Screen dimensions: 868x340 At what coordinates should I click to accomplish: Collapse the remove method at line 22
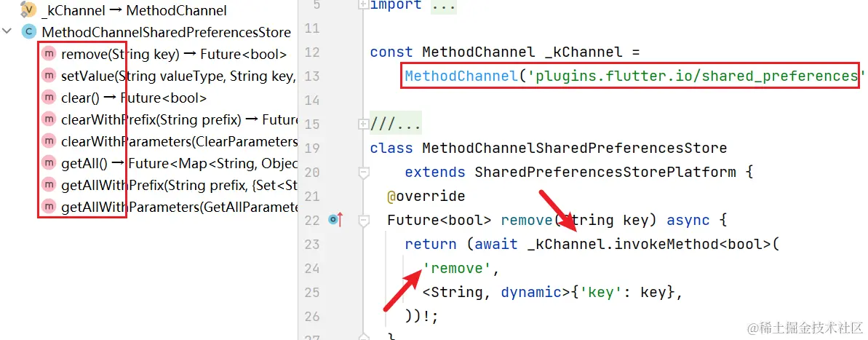pyautogui.click(x=364, y=221)
